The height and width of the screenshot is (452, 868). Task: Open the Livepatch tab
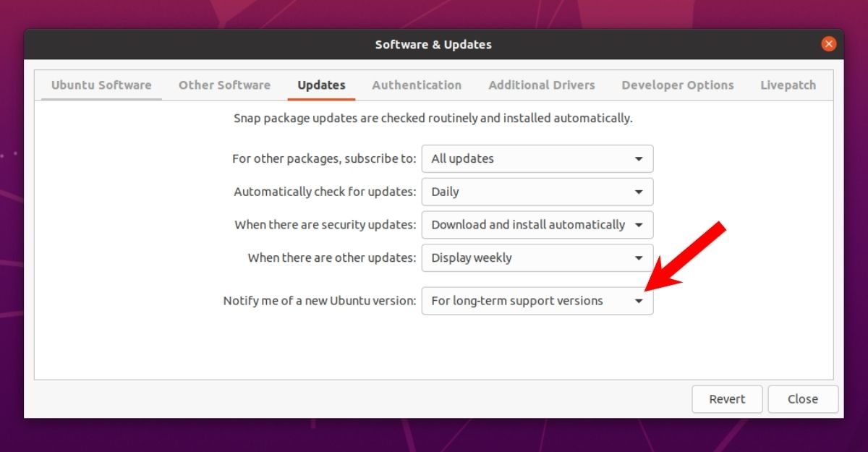788,85
